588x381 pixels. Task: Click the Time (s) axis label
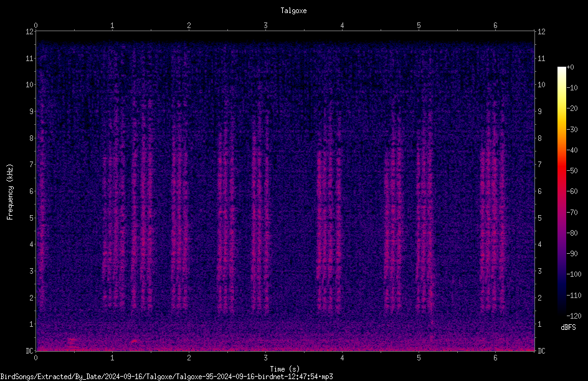coord(285,369)
